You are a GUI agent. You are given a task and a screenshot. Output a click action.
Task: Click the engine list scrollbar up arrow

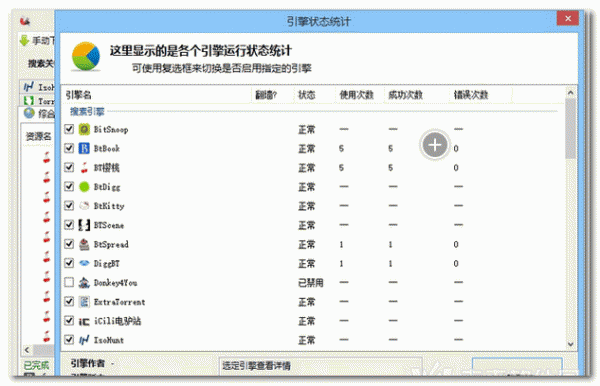pyautogui.click(x=571, y=93)
